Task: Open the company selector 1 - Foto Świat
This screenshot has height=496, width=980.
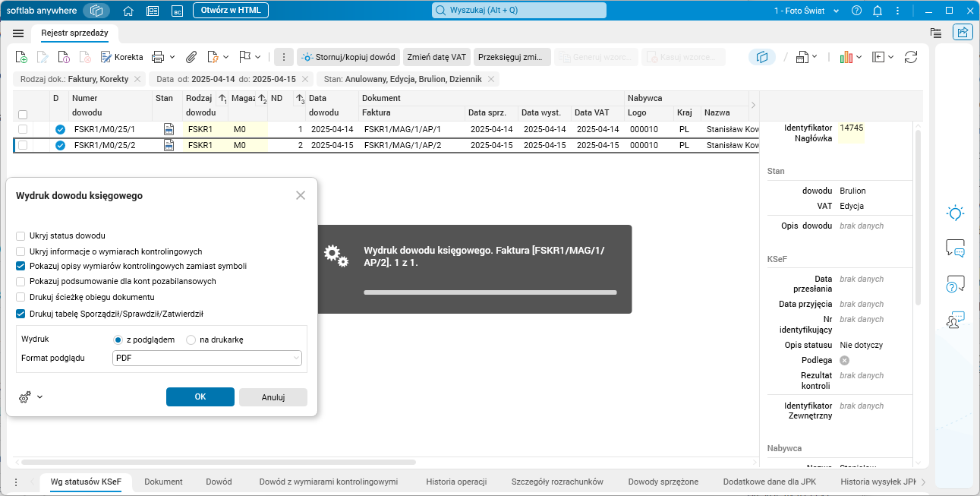Action: (x=807, y=11)
